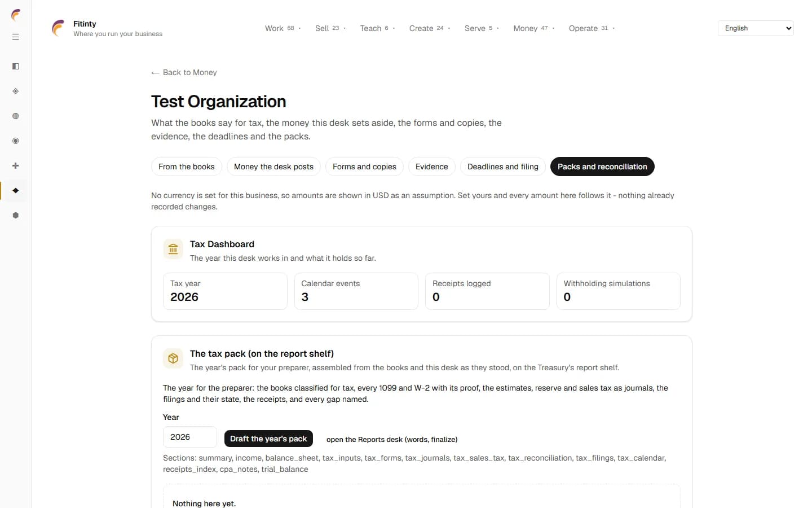Click 'The tax pack (on the report shelf)' heading
Image resolution: width=812 pixels, height=508 pixels.
[262, 353]
